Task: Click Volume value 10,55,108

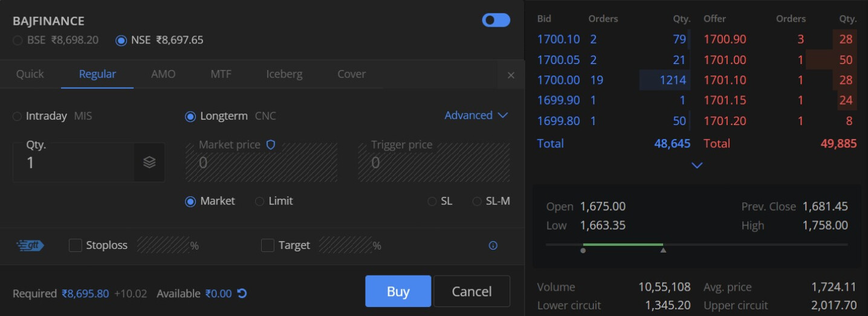Action: (664, 287)
